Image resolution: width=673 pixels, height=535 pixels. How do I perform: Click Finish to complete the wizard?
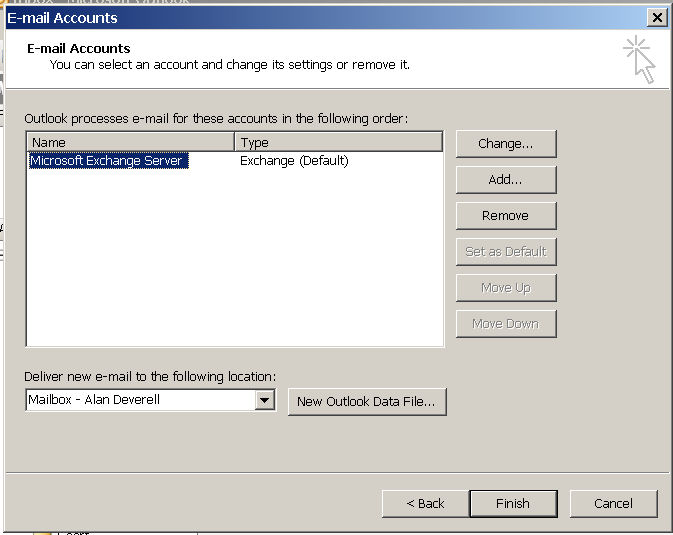(x=514, y=504)
